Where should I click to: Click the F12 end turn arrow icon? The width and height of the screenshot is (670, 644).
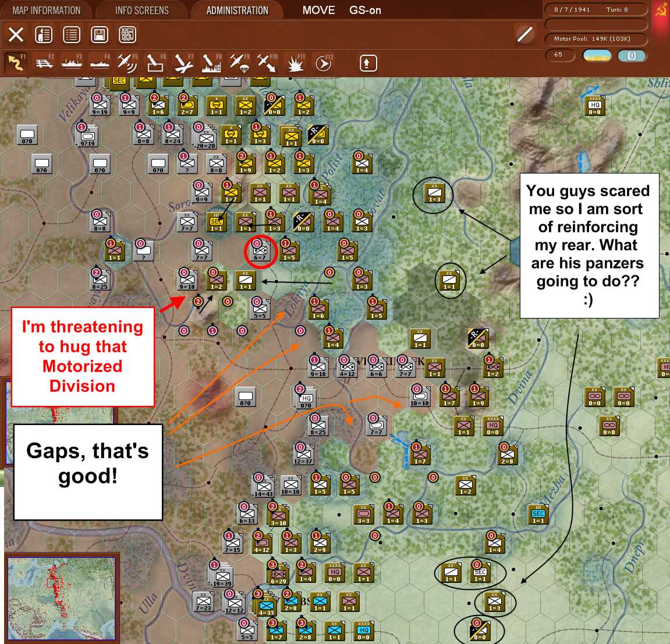pos(323,63)
